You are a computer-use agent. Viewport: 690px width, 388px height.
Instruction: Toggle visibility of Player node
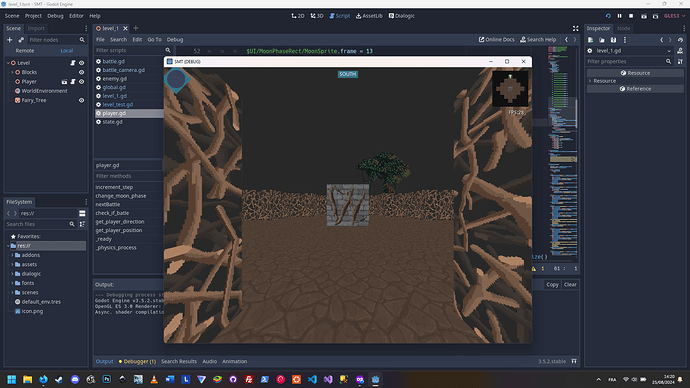81,82
